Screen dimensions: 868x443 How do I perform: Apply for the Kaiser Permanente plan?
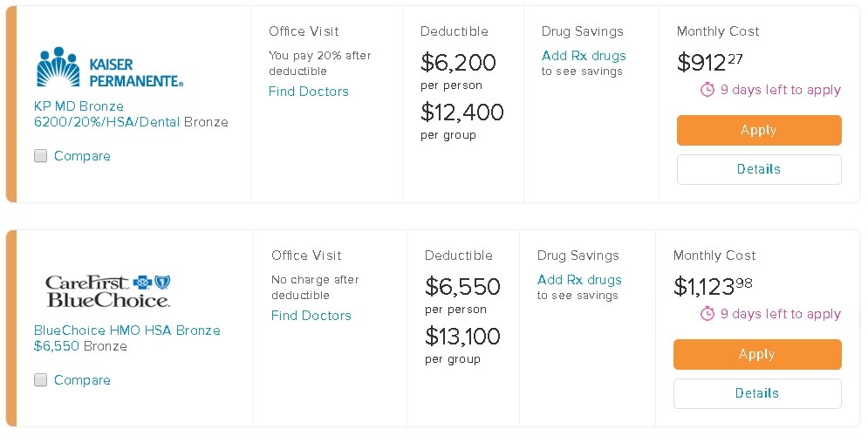[x=758, y=130]
